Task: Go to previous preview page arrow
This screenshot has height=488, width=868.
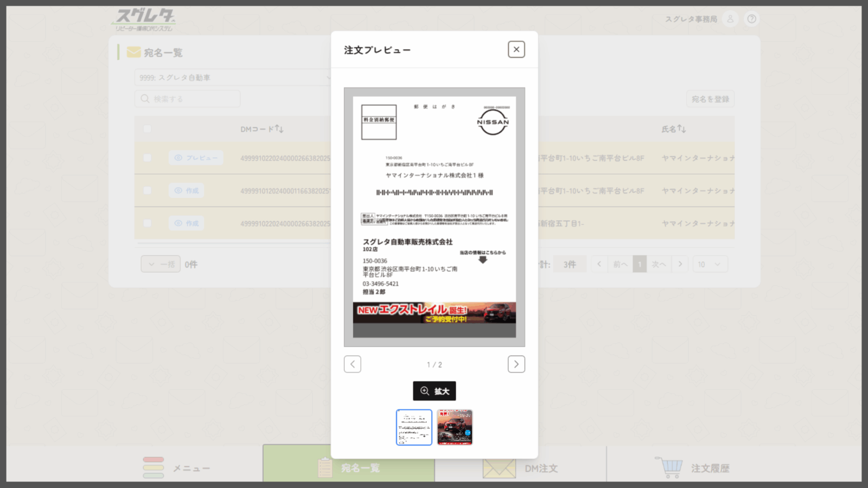Action: click(x=353, y=364)
